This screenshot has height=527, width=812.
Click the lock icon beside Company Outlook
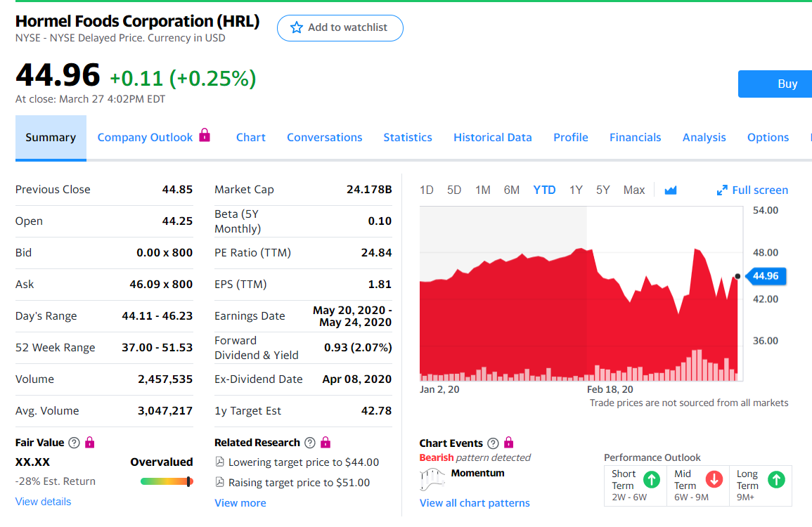(205, 135)
